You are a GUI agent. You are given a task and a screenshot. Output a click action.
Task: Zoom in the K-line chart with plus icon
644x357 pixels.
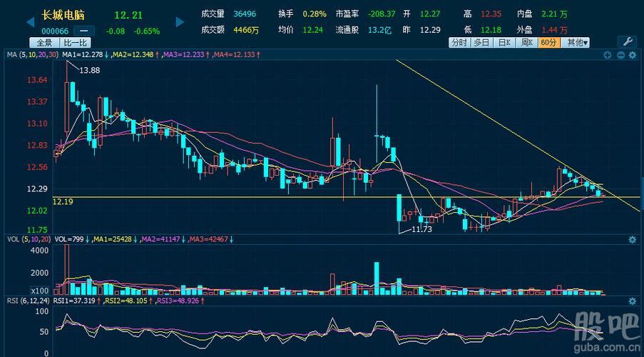click(x=608, y=55)
